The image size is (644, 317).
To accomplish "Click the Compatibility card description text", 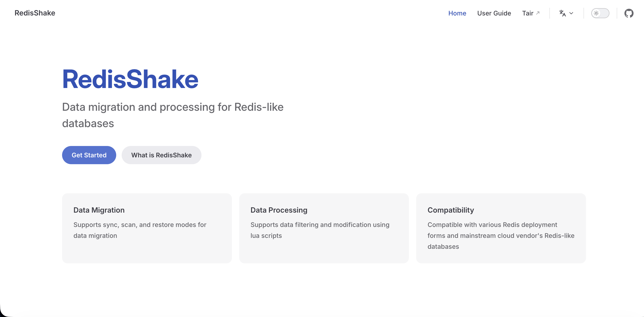I will (501, 236).
